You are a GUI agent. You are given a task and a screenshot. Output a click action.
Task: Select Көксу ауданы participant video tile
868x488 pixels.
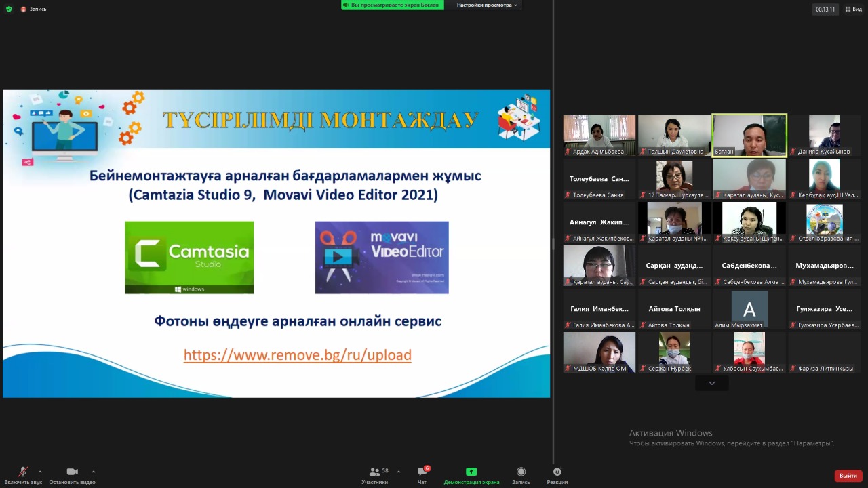click(x=749, y=222)
